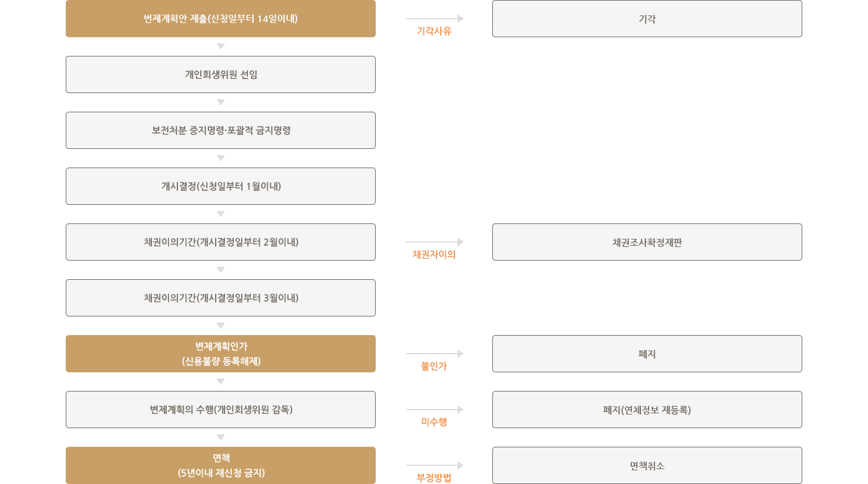The image size is (868, 484).
Task: Click the 변제계획인가 (신용불량 등록해제) box
Action: point(221,354)
